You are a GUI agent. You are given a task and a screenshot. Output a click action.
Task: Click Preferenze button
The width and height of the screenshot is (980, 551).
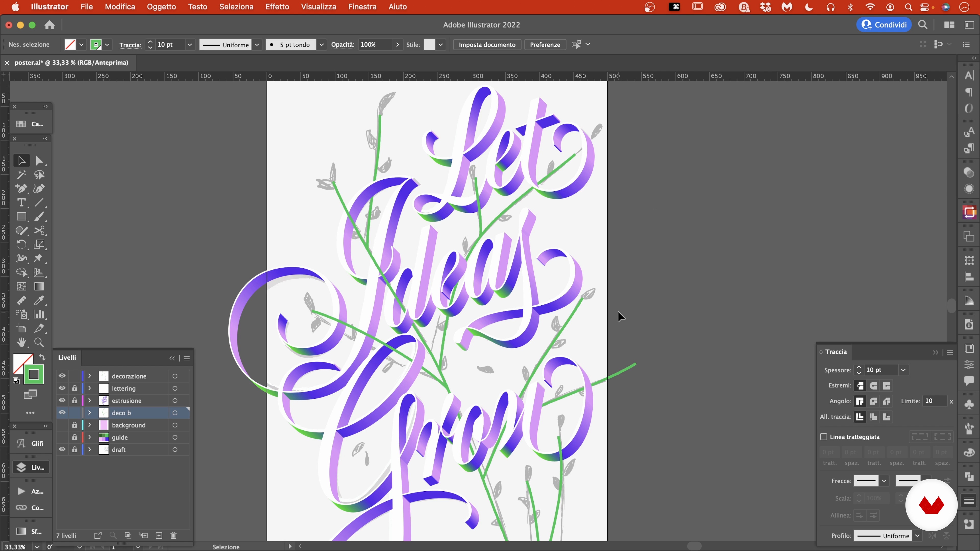pos(545,44)
